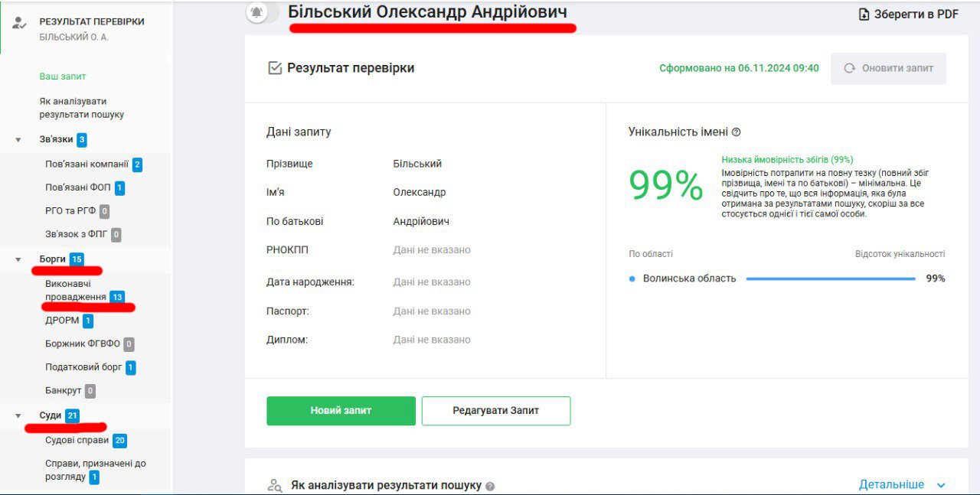Viewport: 980px width, 495px height.
Task: Click the user check icon in sidebar header
Action: (x=19, y=23)
